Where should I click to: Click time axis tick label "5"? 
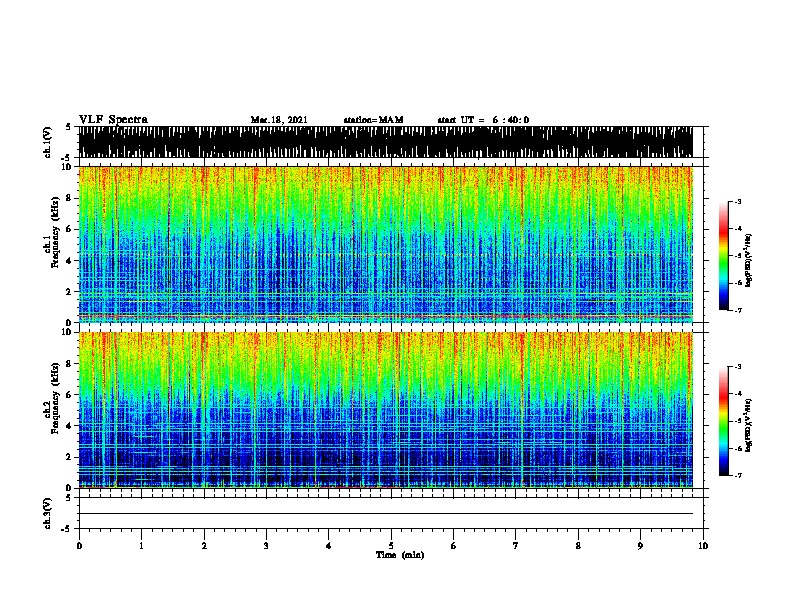click(391, 546)
